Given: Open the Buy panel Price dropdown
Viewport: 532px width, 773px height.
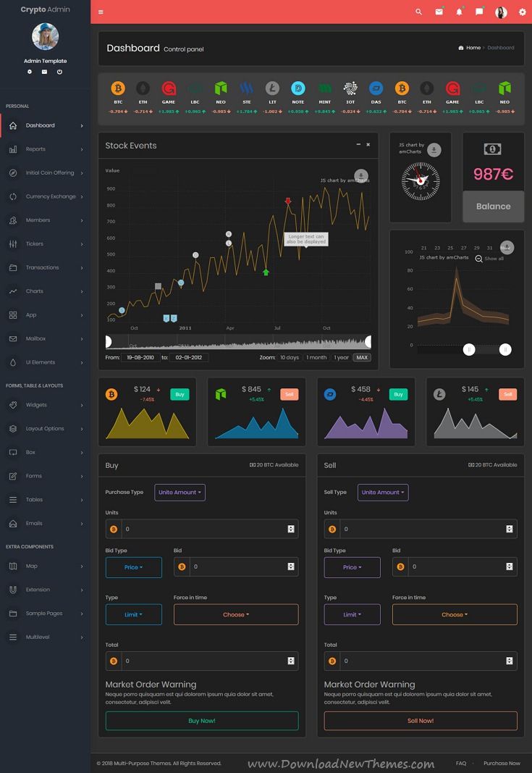Looking at the screenshot, I should click(x=133, y=567).
